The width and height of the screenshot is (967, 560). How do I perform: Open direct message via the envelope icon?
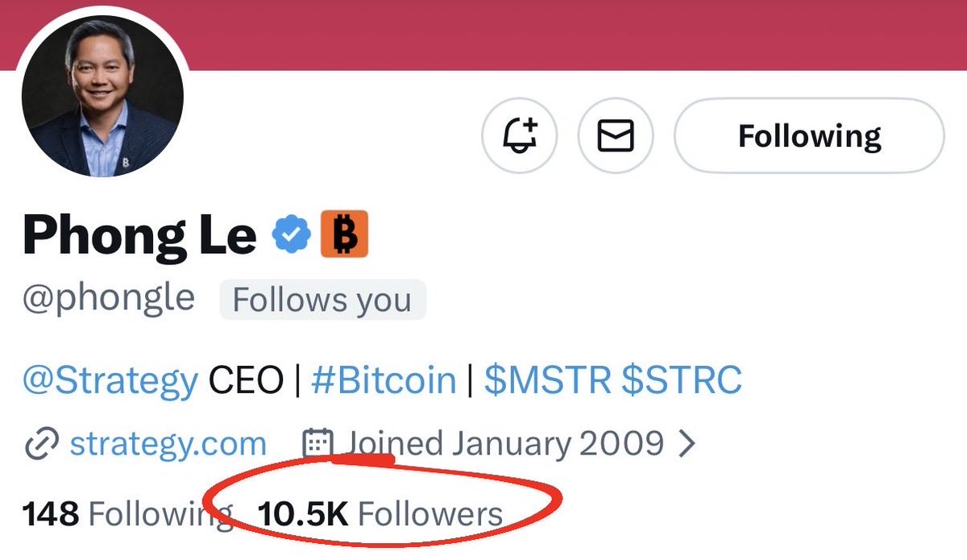click(616, 135)
